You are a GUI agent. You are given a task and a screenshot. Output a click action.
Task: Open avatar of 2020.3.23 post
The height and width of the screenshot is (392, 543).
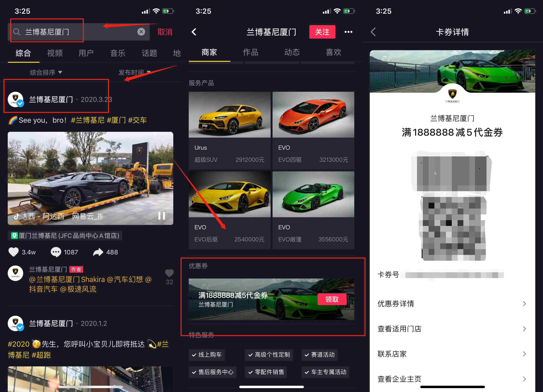pos(16,99)
